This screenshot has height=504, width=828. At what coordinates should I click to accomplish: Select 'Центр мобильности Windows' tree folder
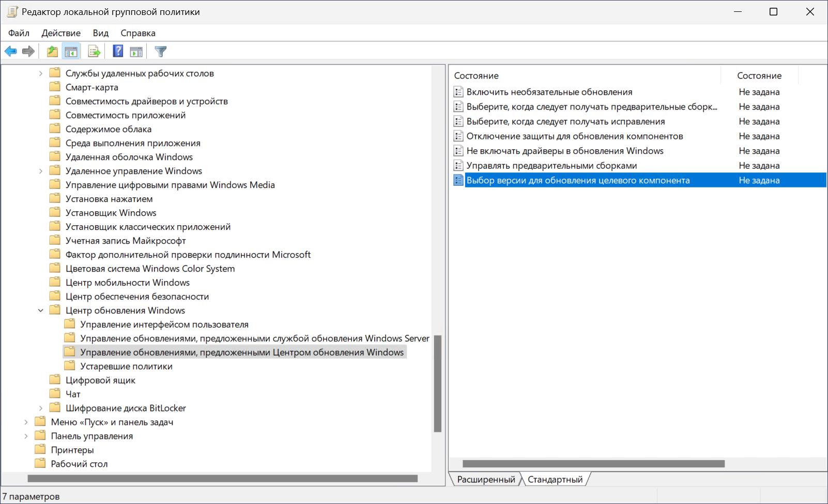coord(128,282)
